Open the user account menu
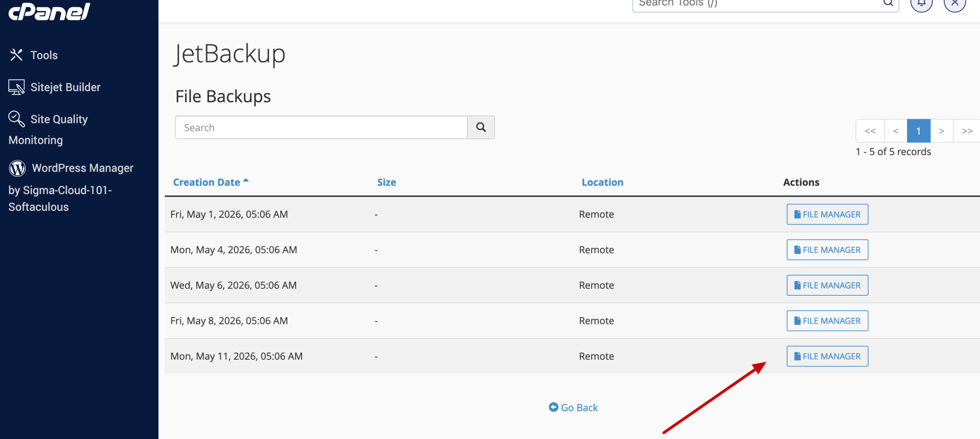 coord(955,4)
